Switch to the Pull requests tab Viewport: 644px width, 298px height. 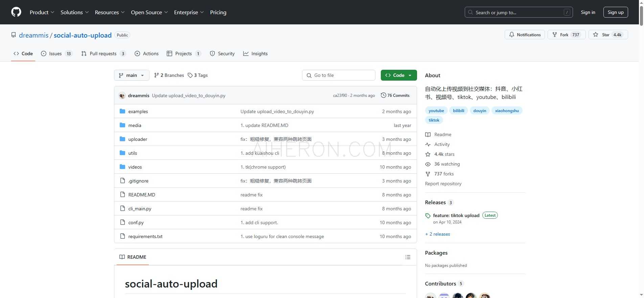(x=103, y=54)
